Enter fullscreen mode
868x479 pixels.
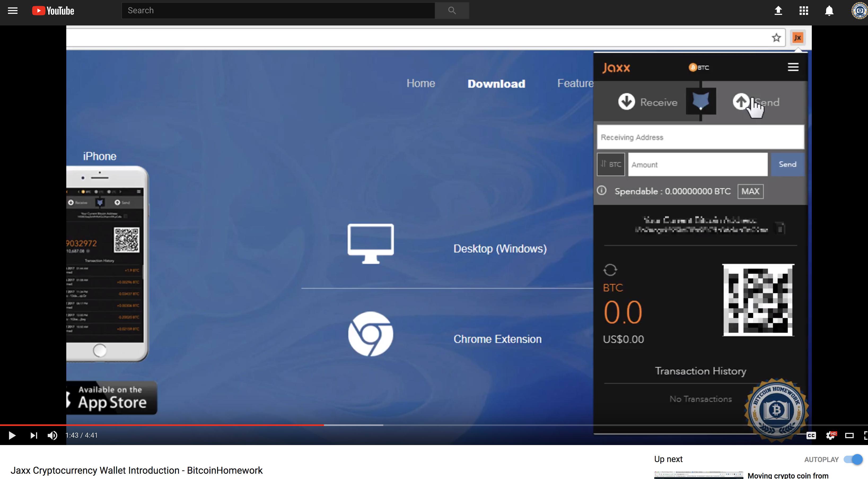coord(865,436)
